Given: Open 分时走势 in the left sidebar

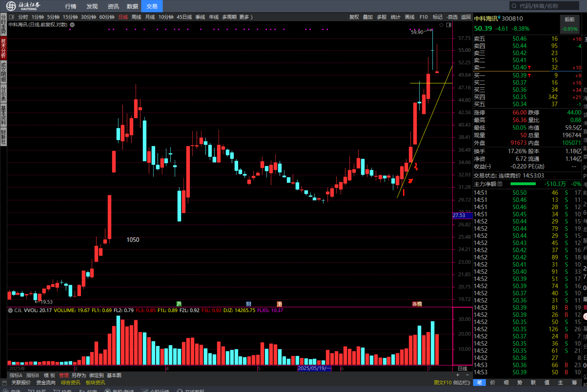Looking at the screenshot, I should pos(3,24).
